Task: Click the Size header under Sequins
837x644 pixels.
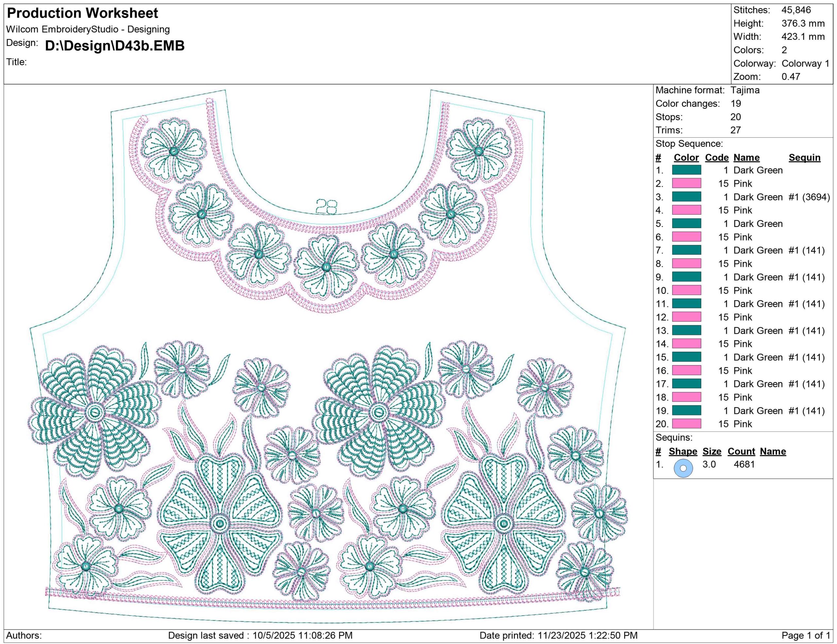Action: 712,451
